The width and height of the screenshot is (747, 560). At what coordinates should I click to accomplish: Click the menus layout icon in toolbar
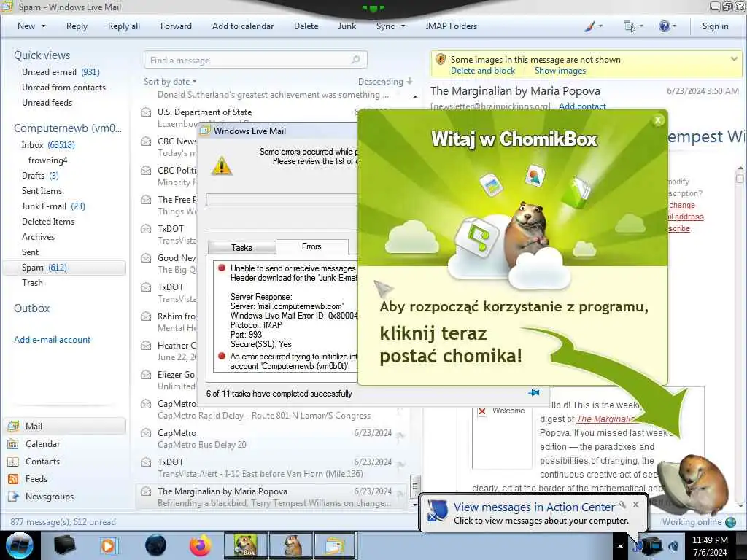pos(630,26)
